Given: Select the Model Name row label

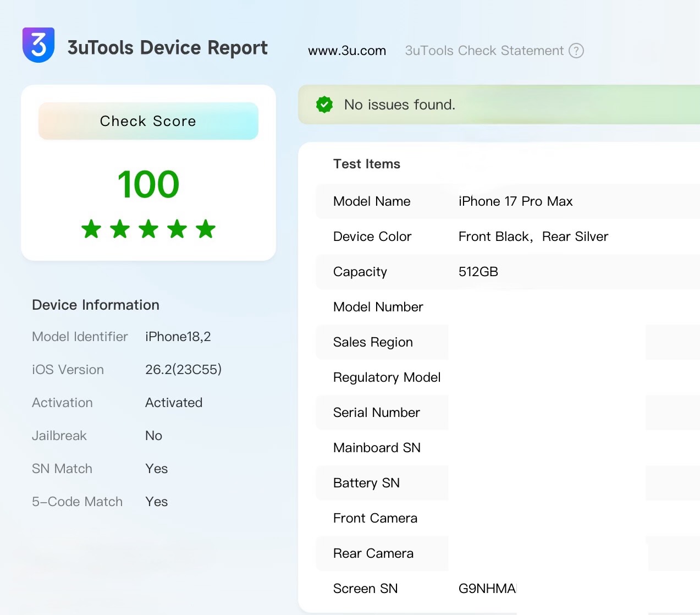Looking at the screenshot, I should pos(372,201).
